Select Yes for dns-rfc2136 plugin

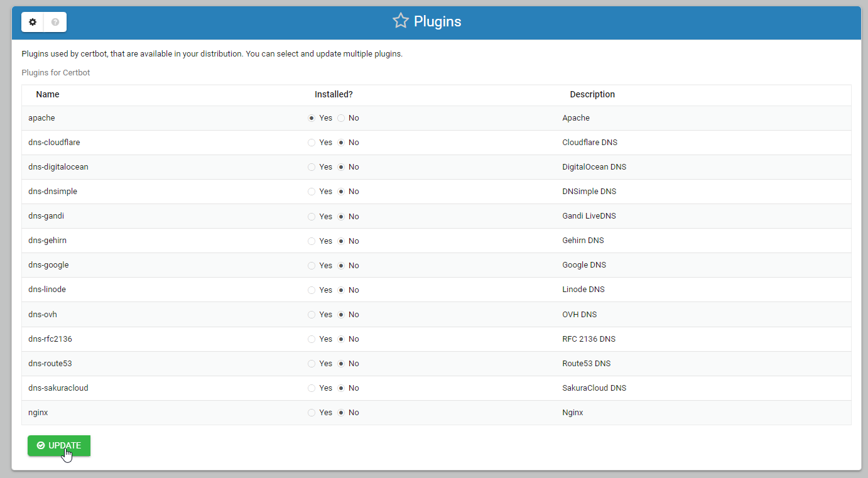point(312,339)
